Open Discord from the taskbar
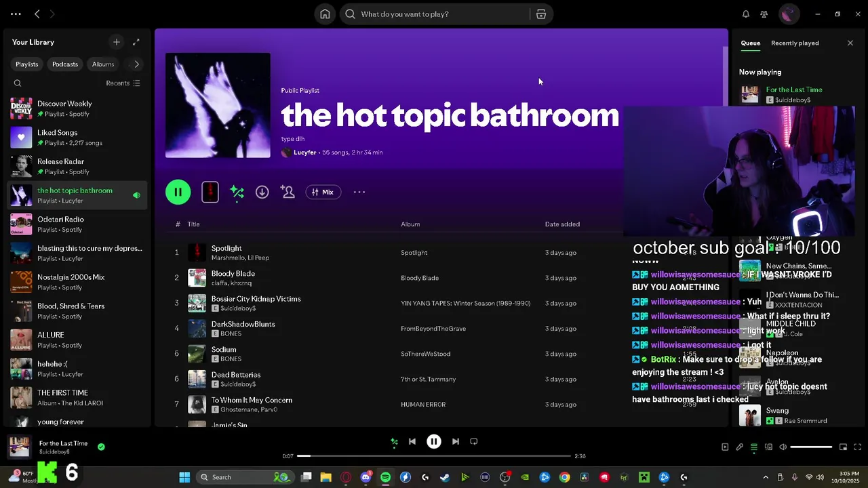This screenshot has width=868, height=488. click(x=366, y=477)
